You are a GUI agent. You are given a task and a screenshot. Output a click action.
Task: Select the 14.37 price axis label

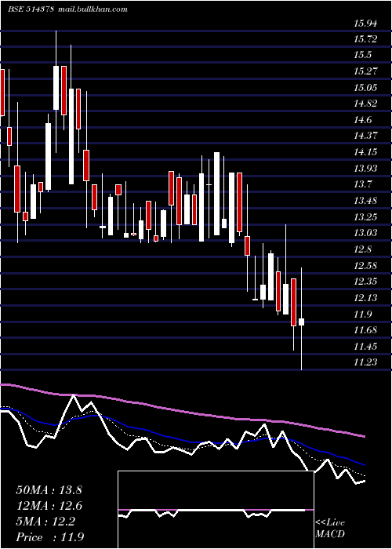click(365, 136)
